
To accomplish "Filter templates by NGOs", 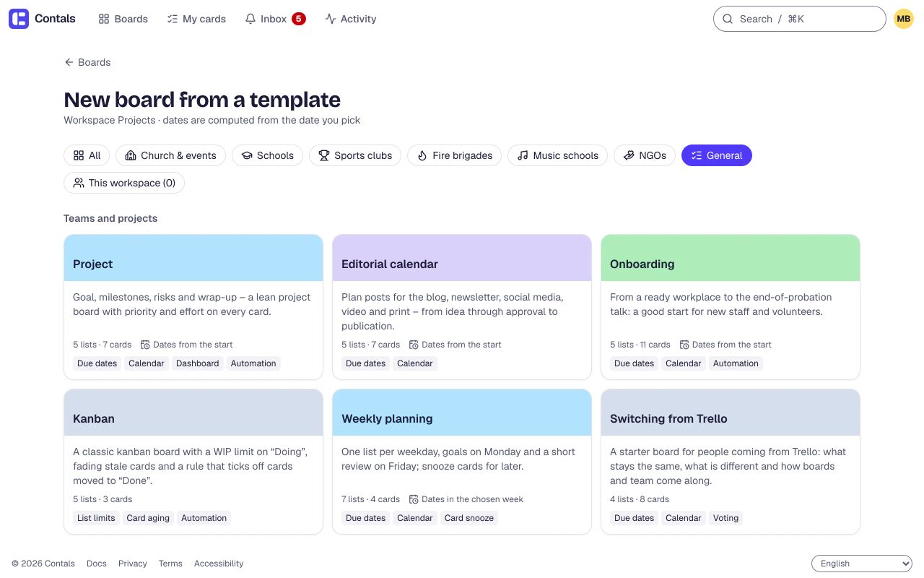I will coord(645,155).
